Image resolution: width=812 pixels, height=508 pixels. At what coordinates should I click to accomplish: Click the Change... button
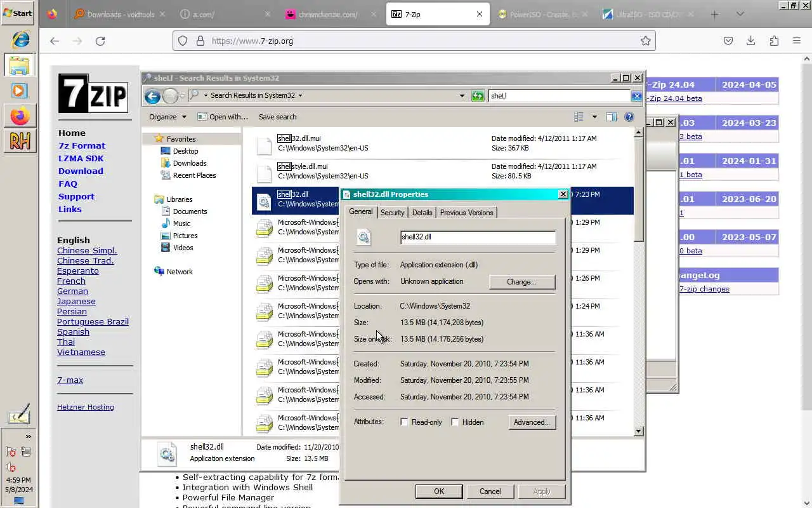coord(522,282)
